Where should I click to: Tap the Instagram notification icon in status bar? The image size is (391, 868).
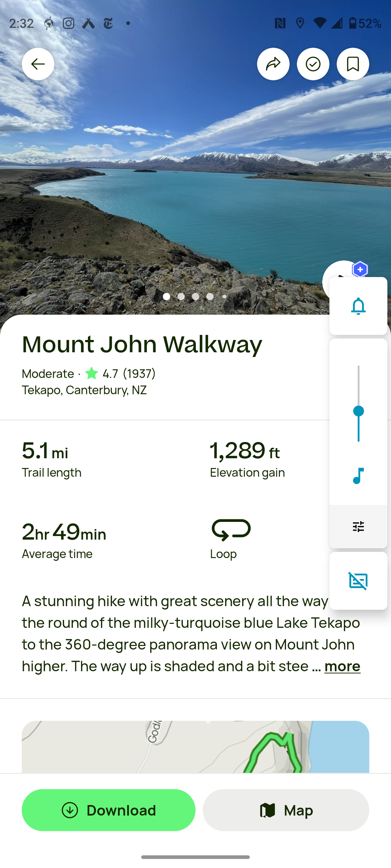click(x=68, y=24)
